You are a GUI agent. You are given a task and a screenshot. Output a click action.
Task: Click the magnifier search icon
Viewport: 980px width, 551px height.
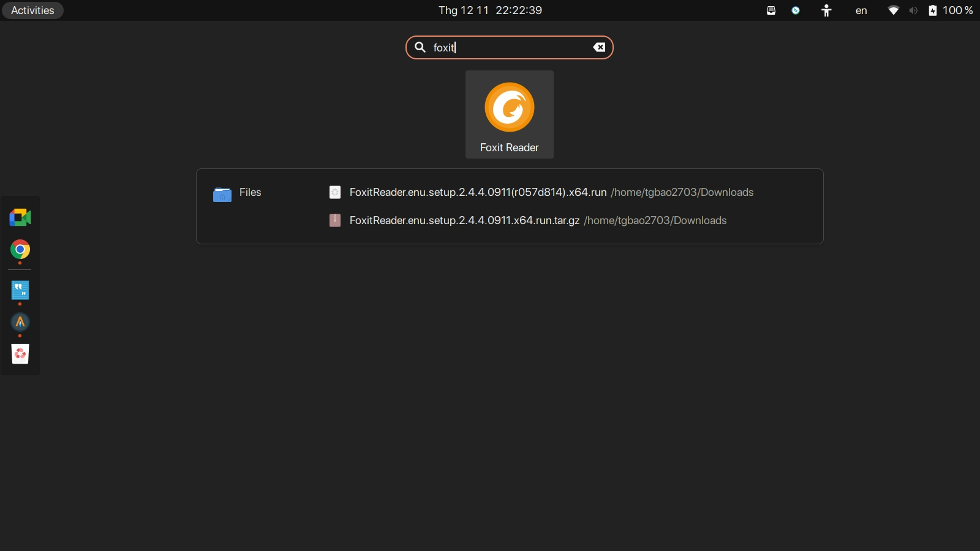pos(420,47)
